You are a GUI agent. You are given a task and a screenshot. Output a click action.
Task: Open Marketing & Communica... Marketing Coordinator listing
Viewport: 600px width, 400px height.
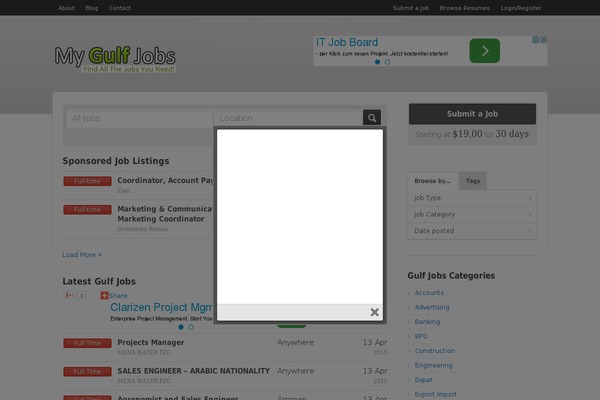pos(165,214)
